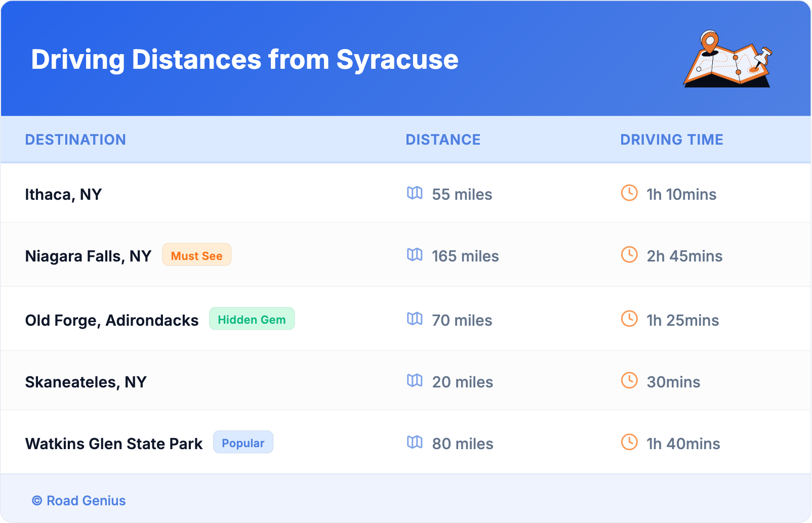Select the Watkins Glen State Park destination
Viewport: 812px width, 523px height.
[114, 444]
